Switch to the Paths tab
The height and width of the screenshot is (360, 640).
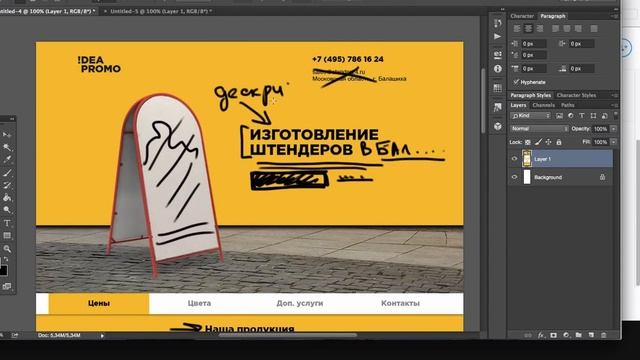tap(567, 105)
